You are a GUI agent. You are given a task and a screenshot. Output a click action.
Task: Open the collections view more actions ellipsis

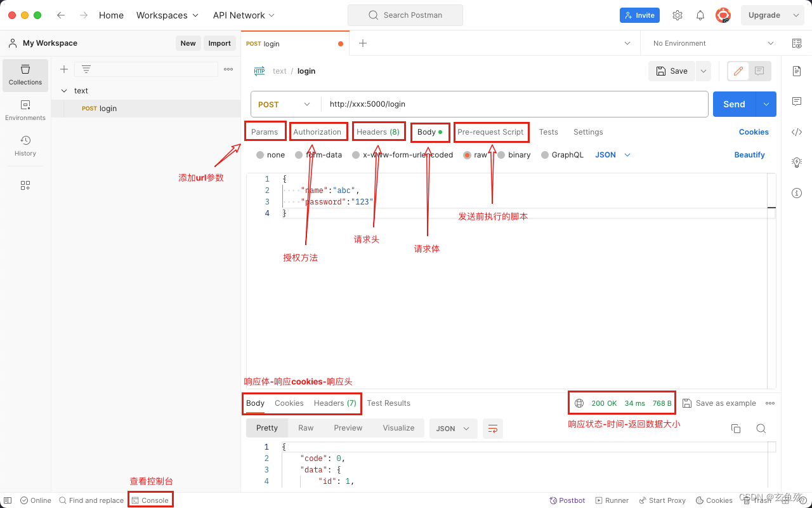point(228,69)
